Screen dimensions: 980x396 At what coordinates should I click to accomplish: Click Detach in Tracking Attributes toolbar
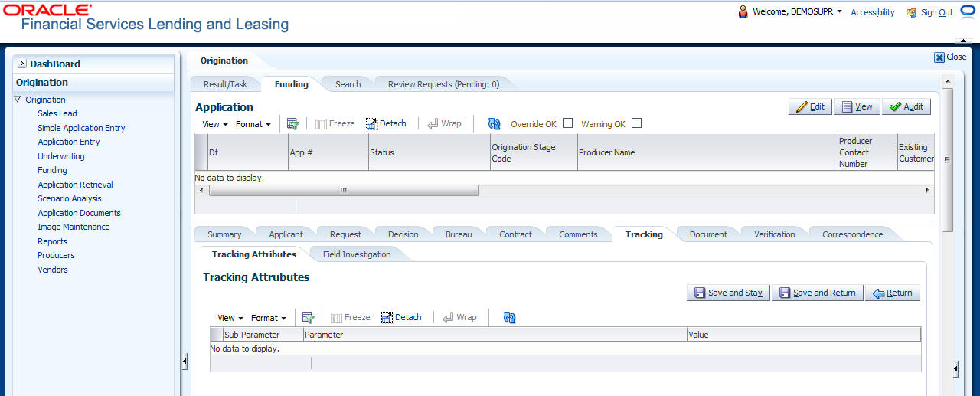pyautogui.click(x=402, y=317)
